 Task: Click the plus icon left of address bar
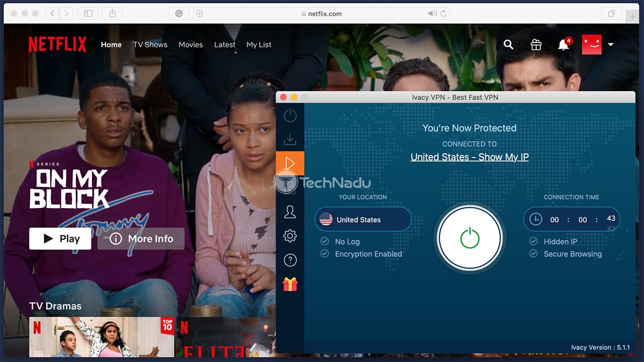coord(200,13)
